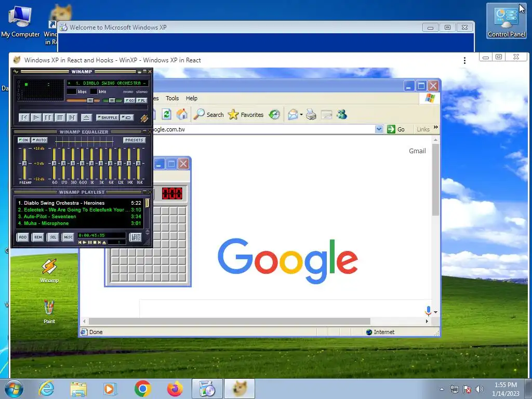Click the system tray volume icon

480,389
